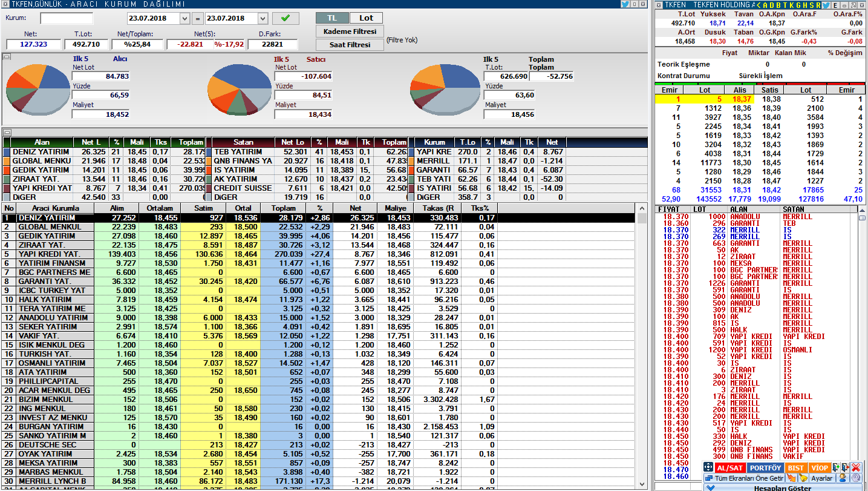The image size is (868, 491).
Task: Sort by the Alim column header
Action: coord(117,208)
